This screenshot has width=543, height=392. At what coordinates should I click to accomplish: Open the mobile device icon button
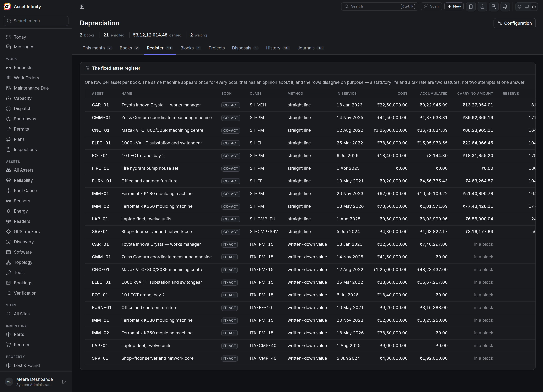pyautogui.click(x=471, y=6)
